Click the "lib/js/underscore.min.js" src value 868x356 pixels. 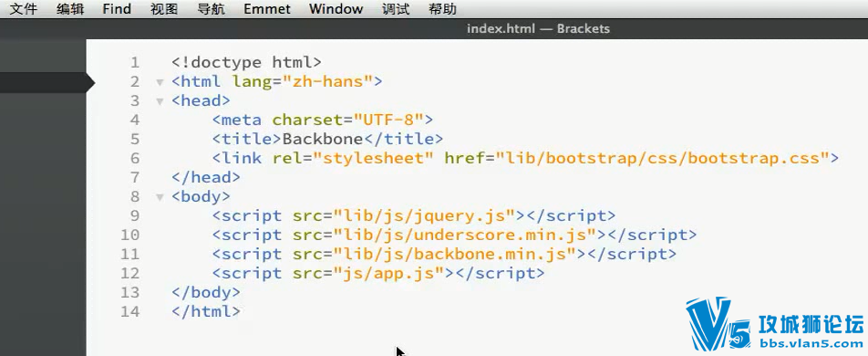point(464,235)
